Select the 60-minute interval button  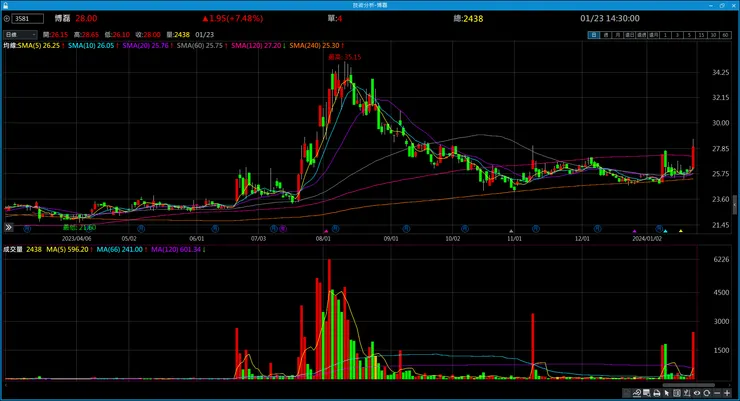click(726, 35)
